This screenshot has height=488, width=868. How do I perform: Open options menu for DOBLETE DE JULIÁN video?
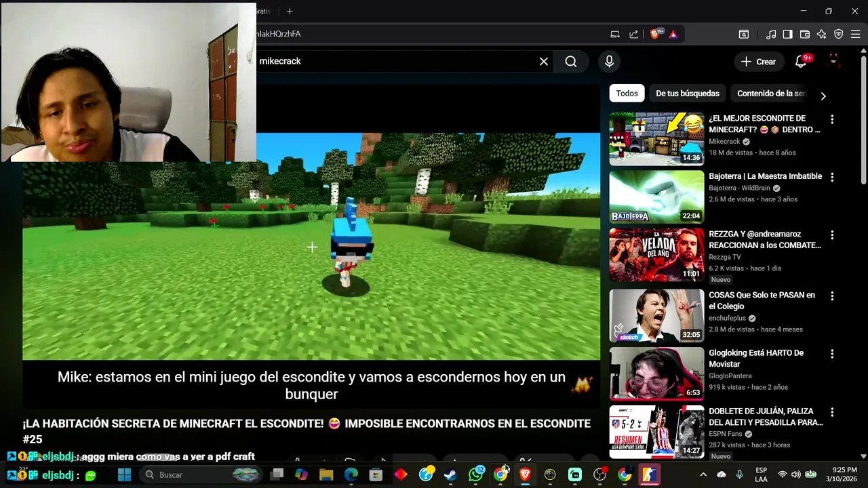[832, 412]
